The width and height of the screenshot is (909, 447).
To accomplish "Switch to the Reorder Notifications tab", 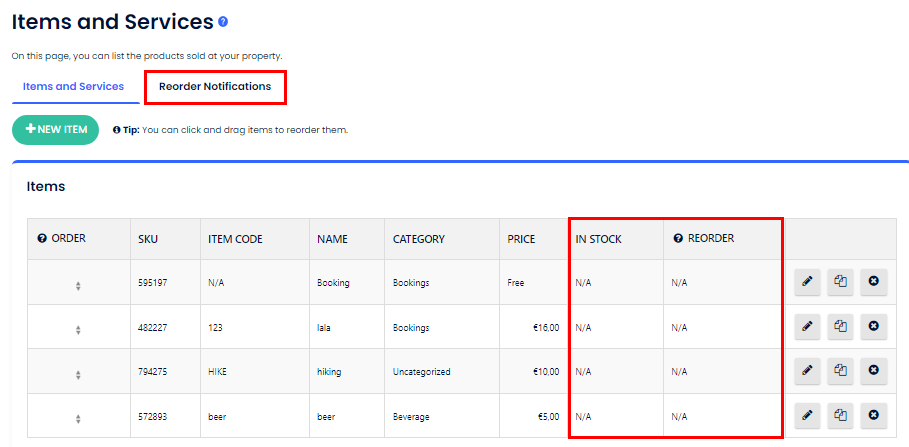I will click(215, 87).
